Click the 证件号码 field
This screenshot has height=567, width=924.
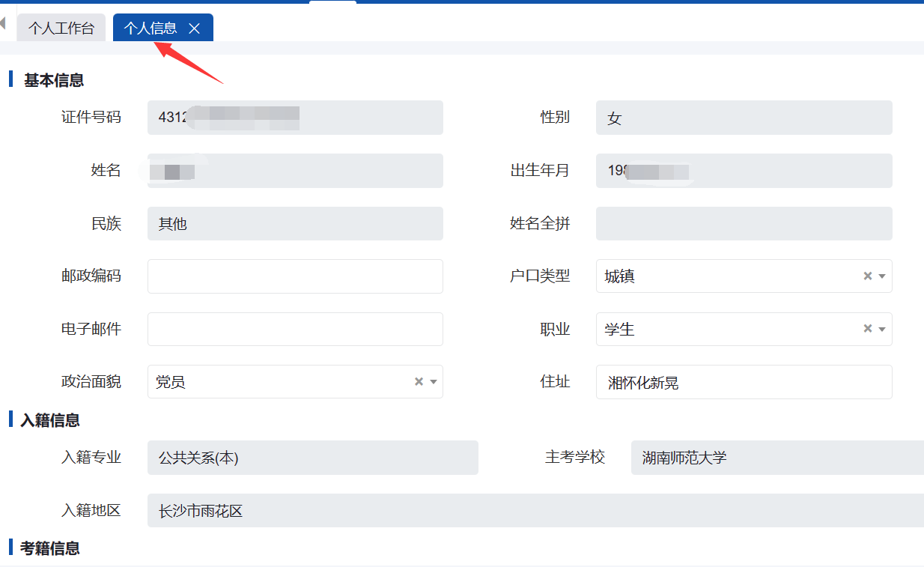point(295,118)
